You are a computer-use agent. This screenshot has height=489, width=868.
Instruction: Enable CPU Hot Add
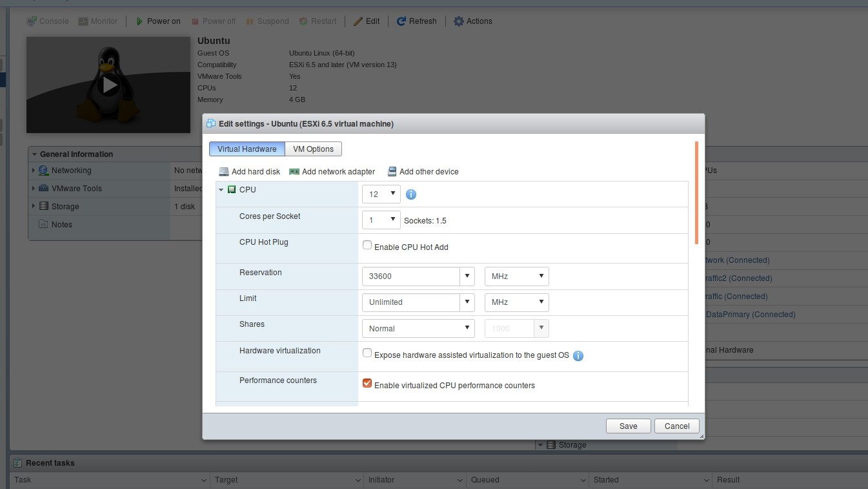[367, 245]
